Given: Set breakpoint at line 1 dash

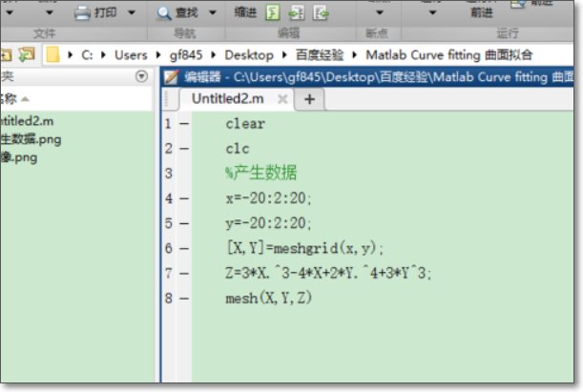Looking at the screenshot, I should coord(184,124).
